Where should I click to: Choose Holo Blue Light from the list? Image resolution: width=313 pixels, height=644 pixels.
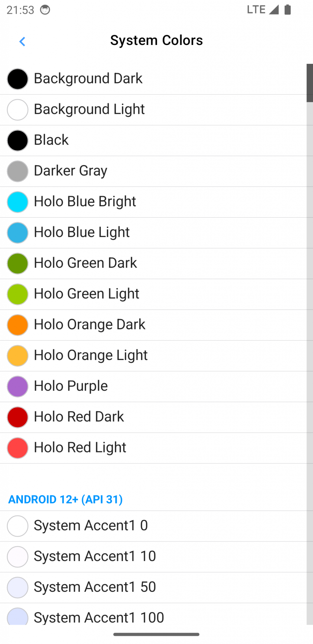pyautogui.click(x=153, y=233)
